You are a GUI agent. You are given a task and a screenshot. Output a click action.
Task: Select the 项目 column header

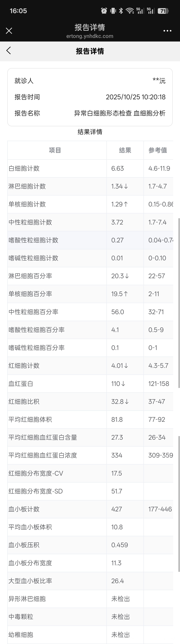pyautogui.click(x=55, y=150)
